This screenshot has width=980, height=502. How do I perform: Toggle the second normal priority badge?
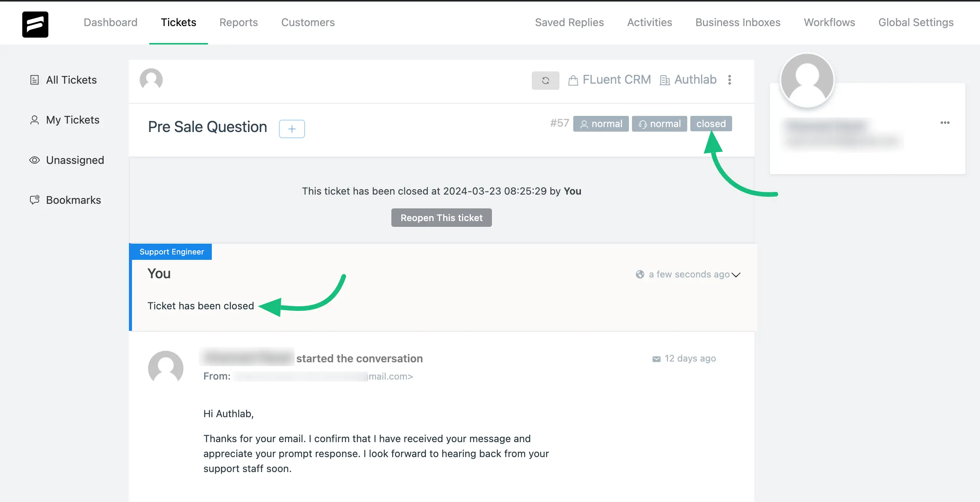pyautogui.click(x=659, y=124)
